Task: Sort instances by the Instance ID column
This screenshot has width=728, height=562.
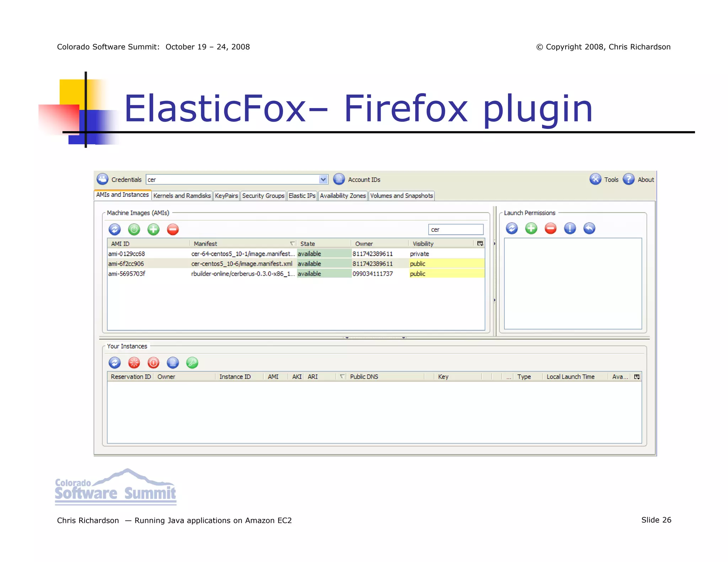Action: tap(239, 377)
